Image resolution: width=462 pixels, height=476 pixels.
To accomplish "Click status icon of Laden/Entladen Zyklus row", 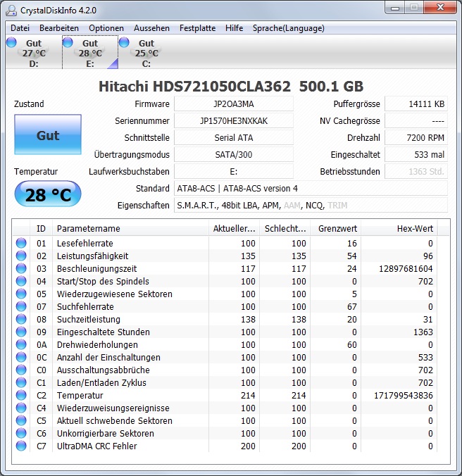I will tap(21, 382).
